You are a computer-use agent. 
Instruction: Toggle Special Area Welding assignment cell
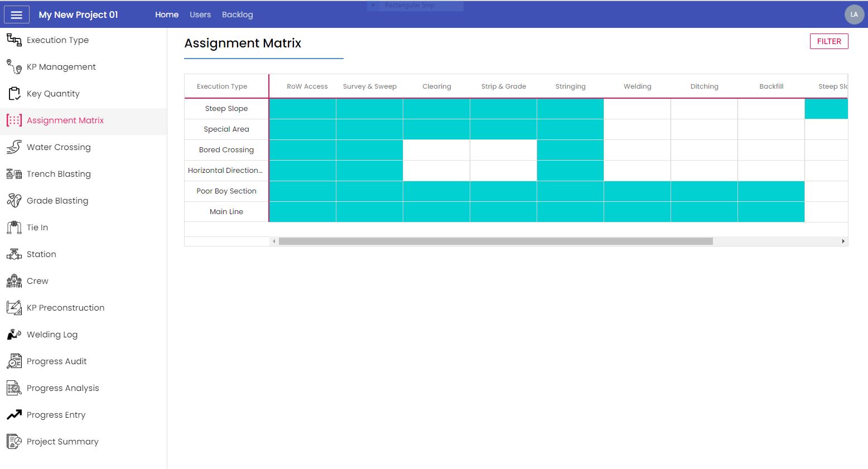pyautogui.click(x=637, y=129)
